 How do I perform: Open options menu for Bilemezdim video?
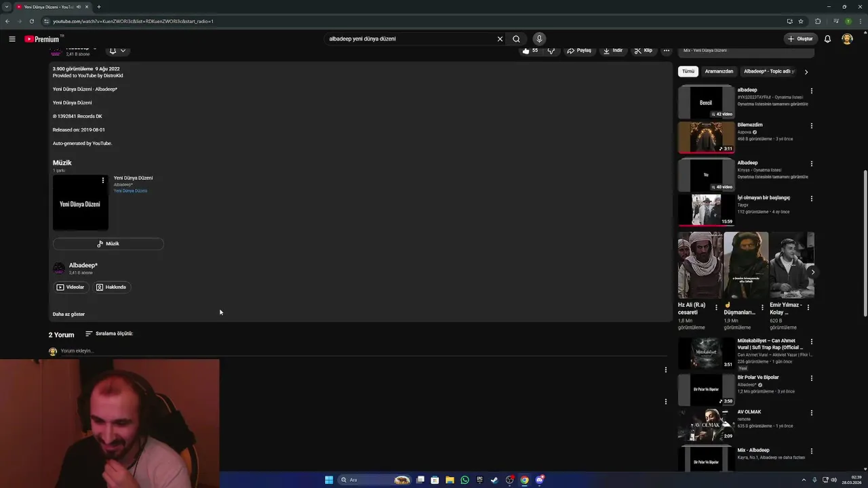(811, 126)
